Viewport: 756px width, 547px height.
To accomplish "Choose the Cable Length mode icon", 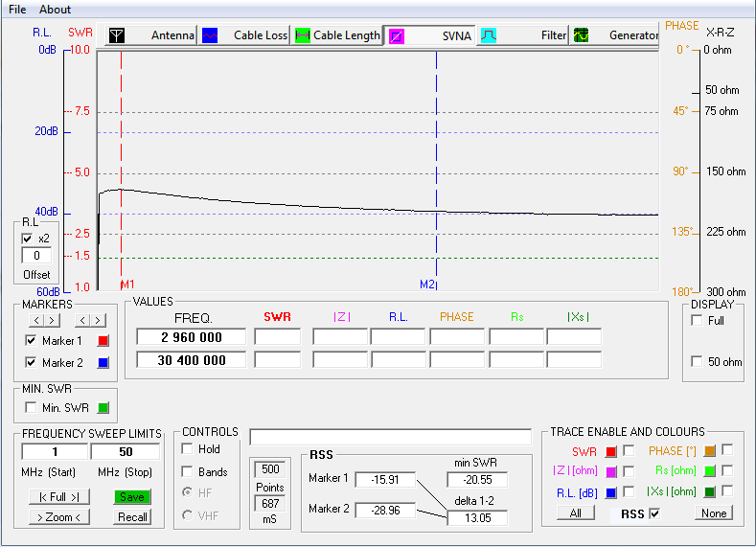I will [x=302, y=35].
